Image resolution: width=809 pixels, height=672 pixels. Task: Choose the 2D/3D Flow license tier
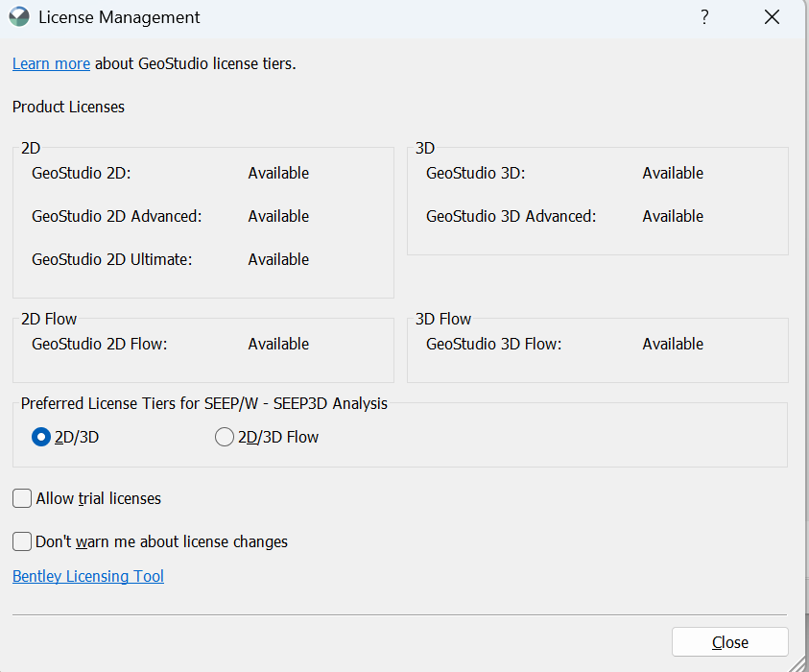[225, 437]
